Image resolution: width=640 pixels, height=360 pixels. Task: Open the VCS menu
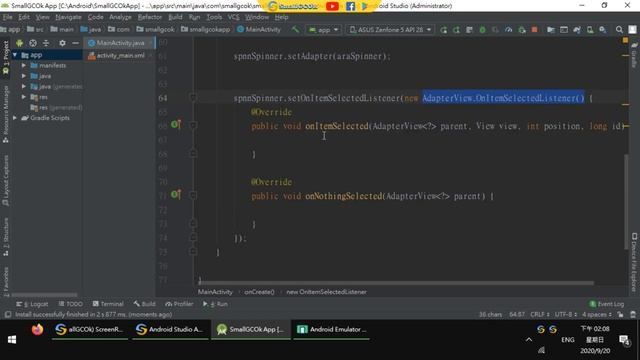click(x=233, y=17)
